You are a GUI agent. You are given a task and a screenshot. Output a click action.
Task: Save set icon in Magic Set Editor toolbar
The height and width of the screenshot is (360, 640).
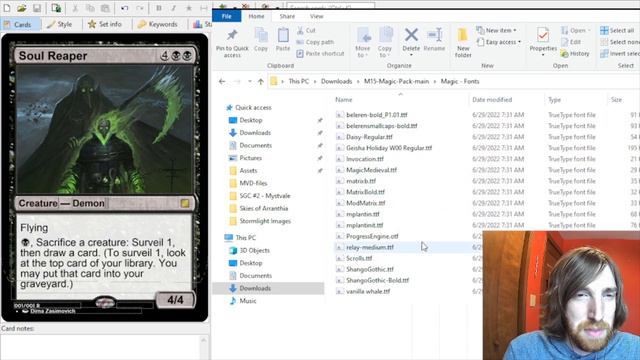tap(37, 8)
